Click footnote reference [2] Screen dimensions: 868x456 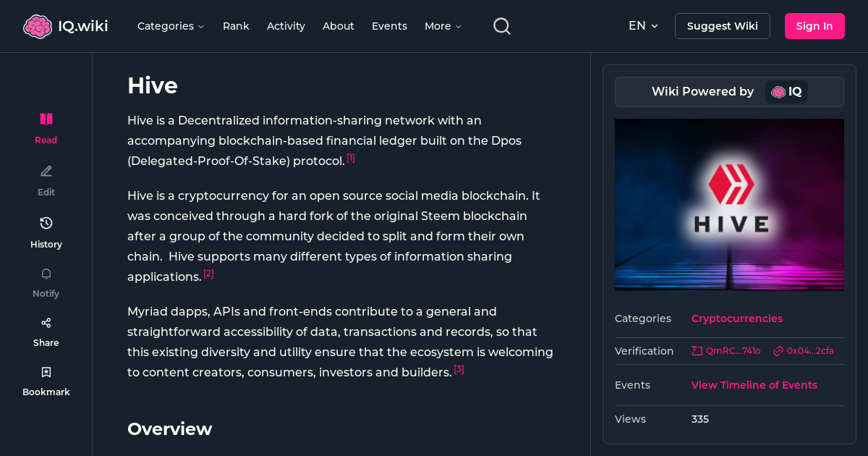(208, 274)
